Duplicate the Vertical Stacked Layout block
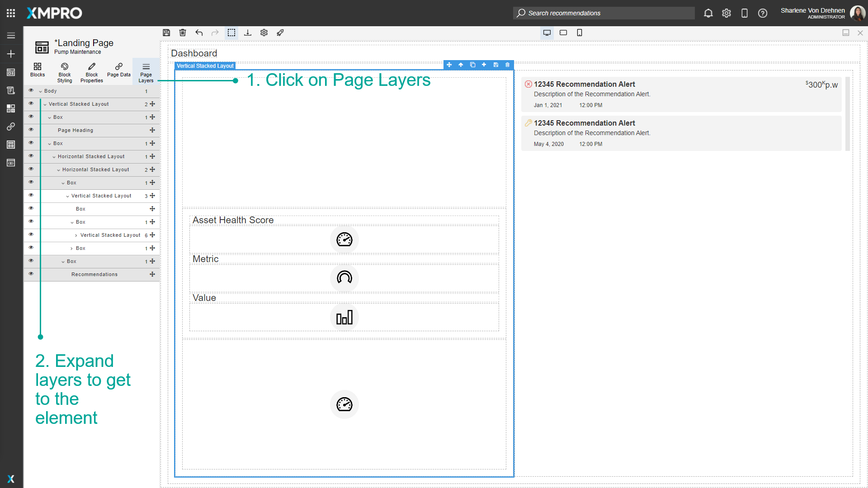Image resolution: width=868 pixels, height=488 pixels. [473, 65]
